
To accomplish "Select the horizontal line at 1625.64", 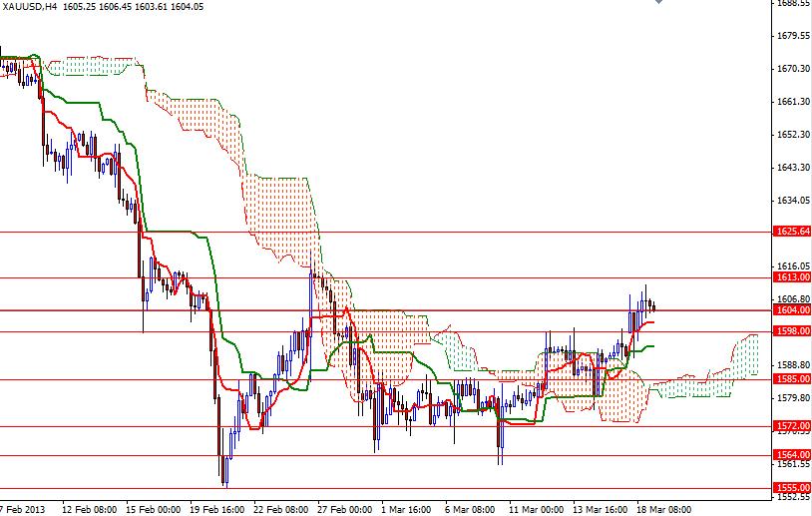I will [x=386, y=233].
